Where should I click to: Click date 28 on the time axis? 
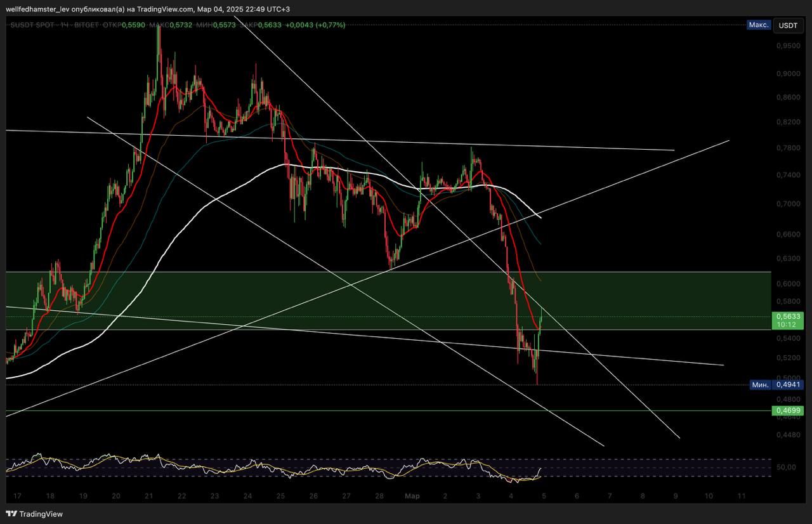379,497
